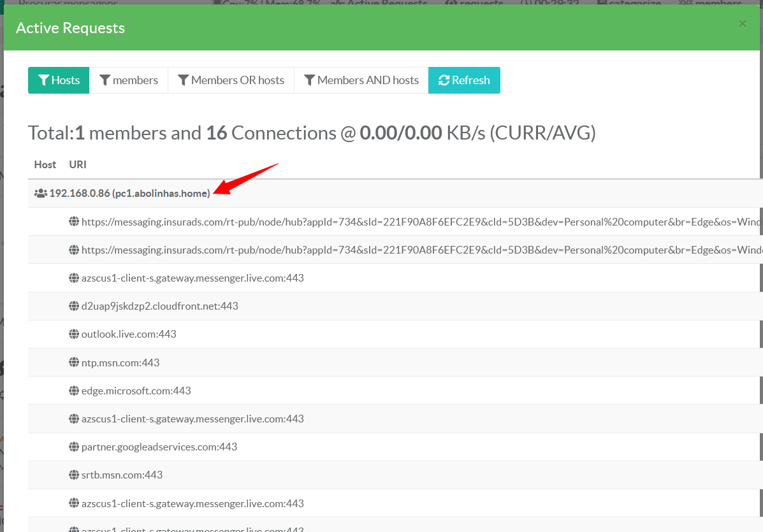
Task: Select the partner.googleadservices.com:443 connection entry
Action: [x=159, y=447]
